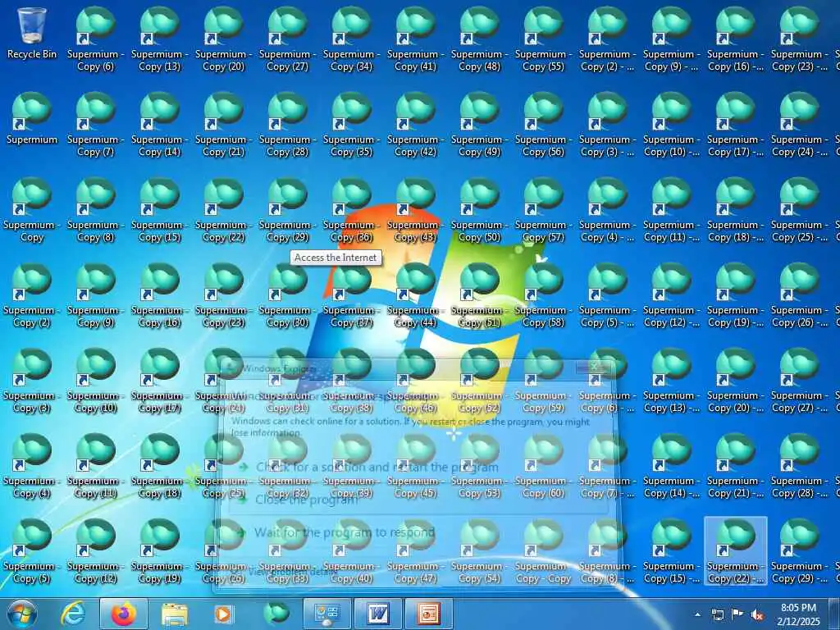Select the Supermium - Copy (54) shortcut

click(x=479, y=550)
